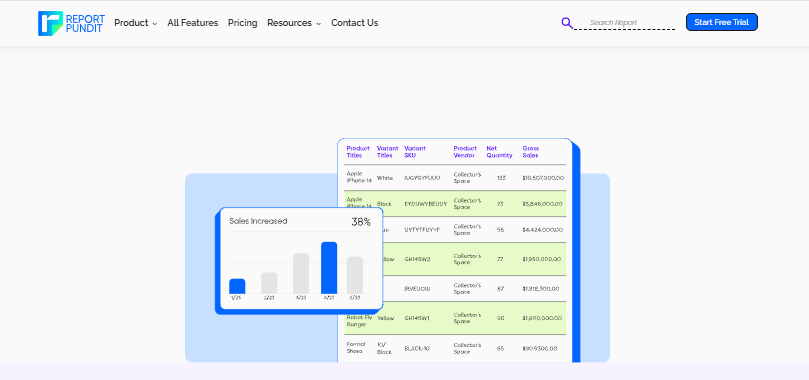
Task: Open the Contact Us page
Action: click(354, 23)
